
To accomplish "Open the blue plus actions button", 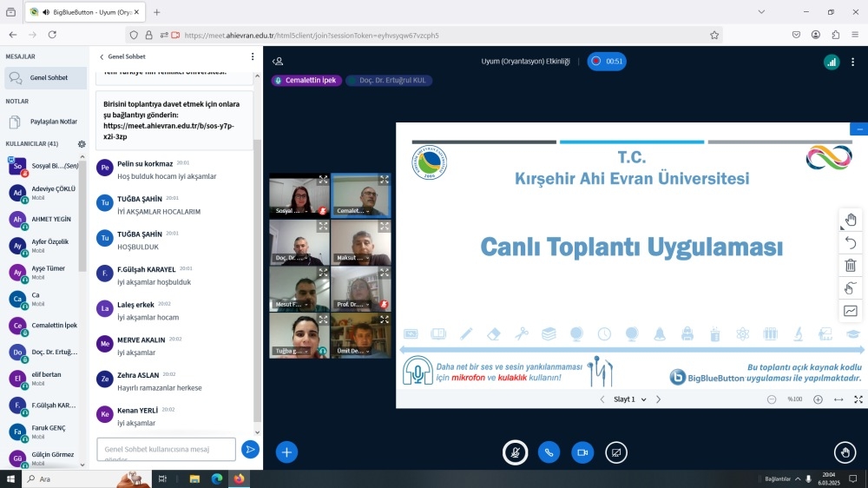I will (286, 452).
